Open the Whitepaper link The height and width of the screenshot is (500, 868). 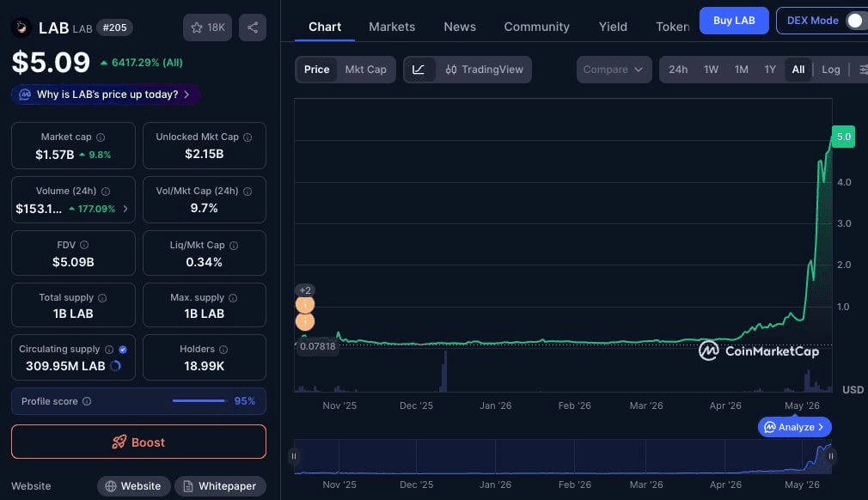220,486
